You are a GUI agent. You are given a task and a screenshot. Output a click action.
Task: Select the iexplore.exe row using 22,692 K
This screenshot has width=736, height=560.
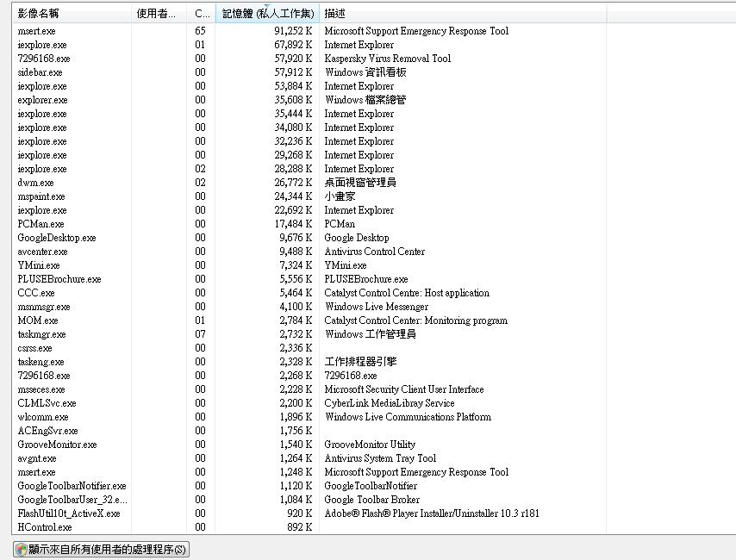point(309,210)
